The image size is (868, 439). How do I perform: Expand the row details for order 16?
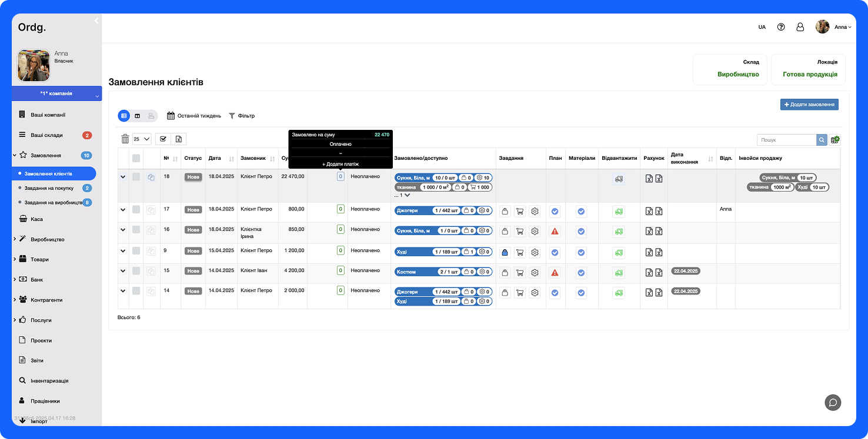pos(123,230)
